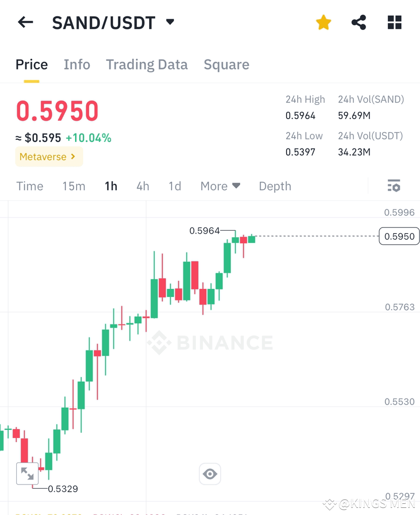Select the 1d timeframe
The image size is (420, 515).
tap(174, 186)
